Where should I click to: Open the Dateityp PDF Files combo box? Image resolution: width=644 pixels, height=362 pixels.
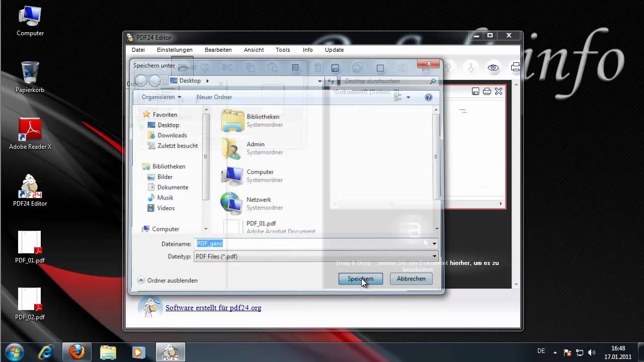click(x=316, y=256)
